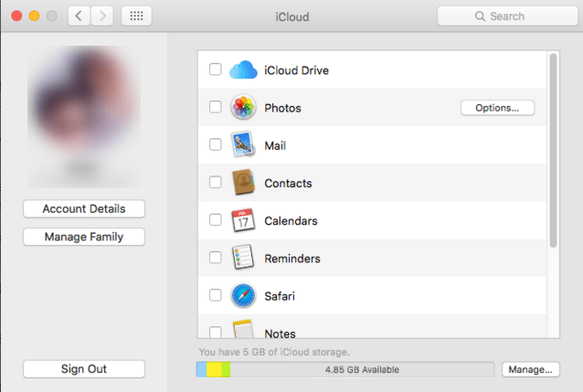Minimize the window with yellow button
Viewport: 583px width, 392px height.
34,16
